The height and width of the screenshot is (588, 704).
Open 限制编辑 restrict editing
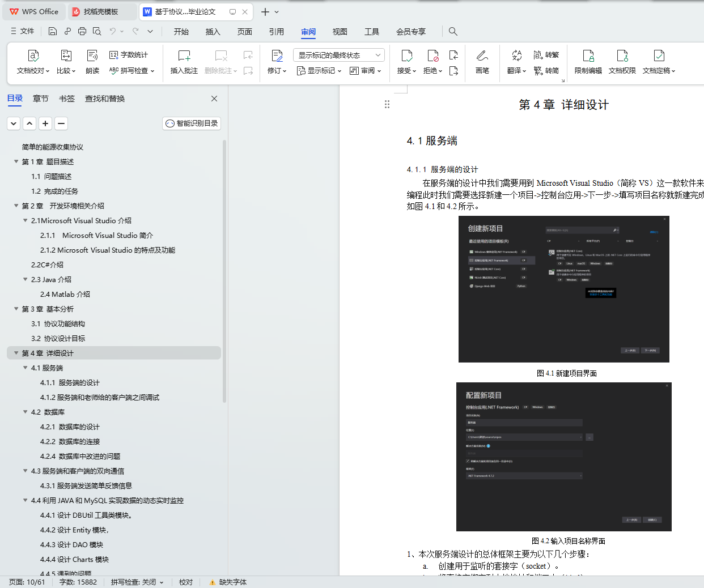(588, 62)
